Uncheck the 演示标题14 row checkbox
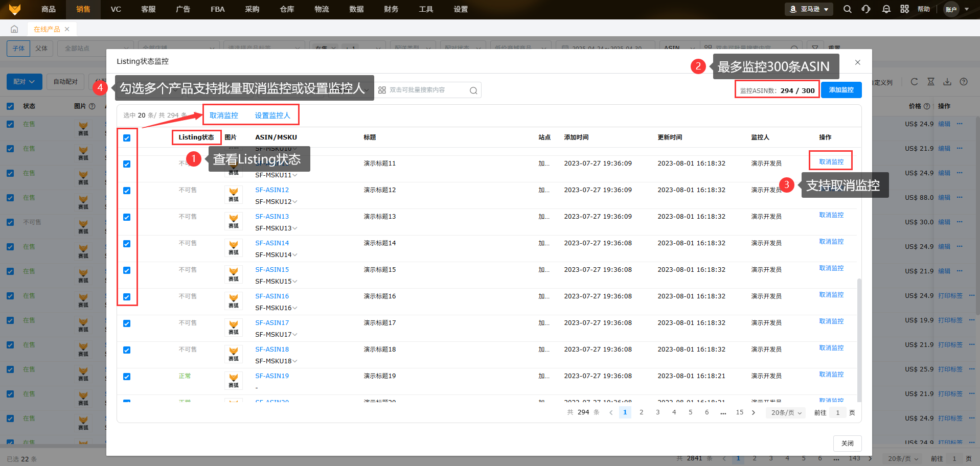 127,244
